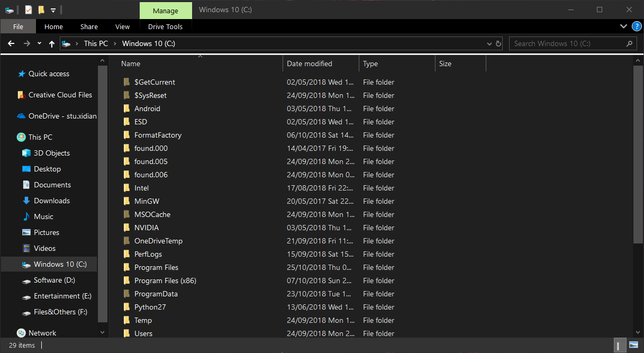
Task: Select the MSOCache folder icon
Action: (x=126, y=214)
